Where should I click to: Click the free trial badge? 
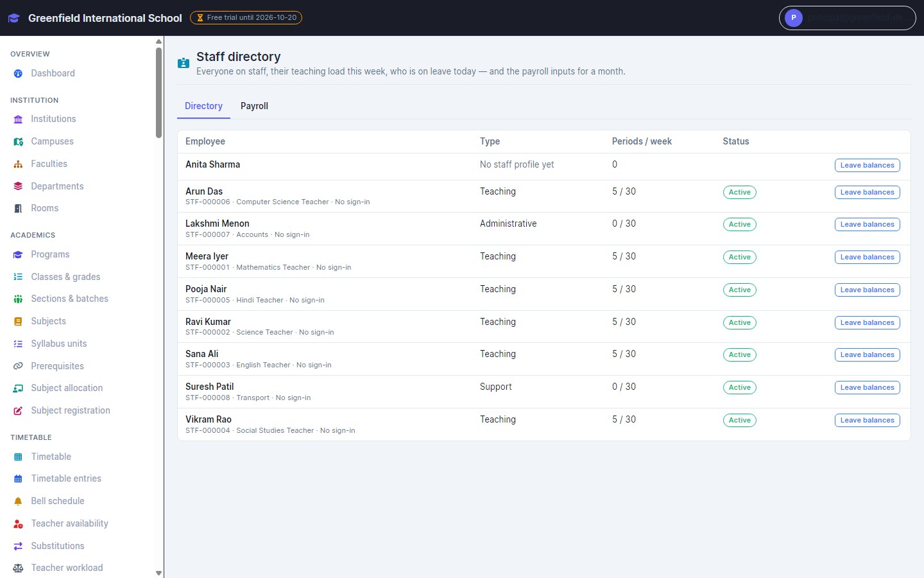[246, 18]
